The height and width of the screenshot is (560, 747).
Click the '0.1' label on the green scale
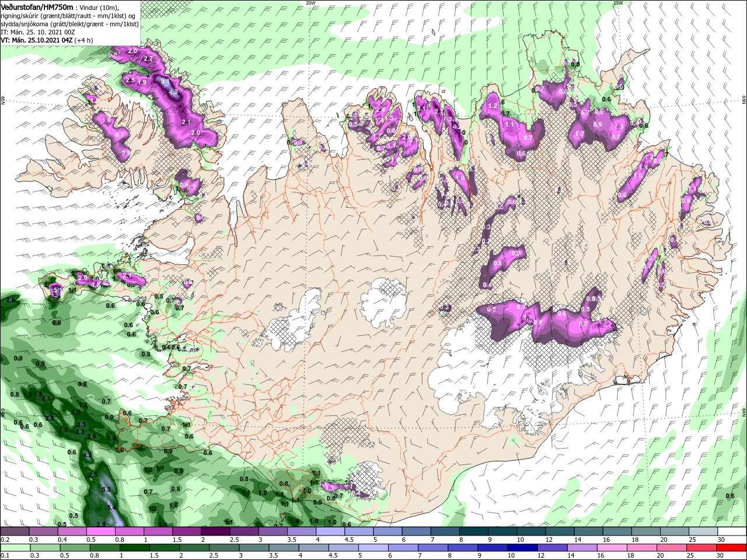[x=5, y=556]
